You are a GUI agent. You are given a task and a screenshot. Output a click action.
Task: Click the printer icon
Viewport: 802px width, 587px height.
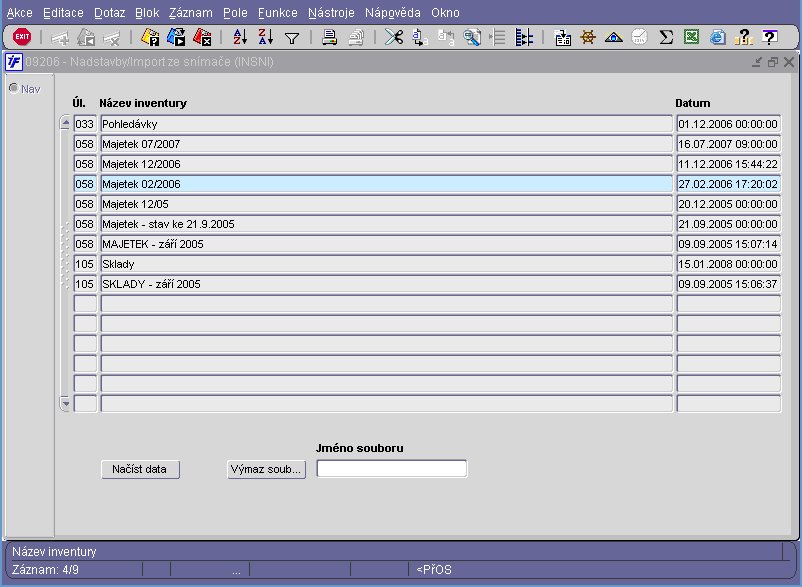329,37
